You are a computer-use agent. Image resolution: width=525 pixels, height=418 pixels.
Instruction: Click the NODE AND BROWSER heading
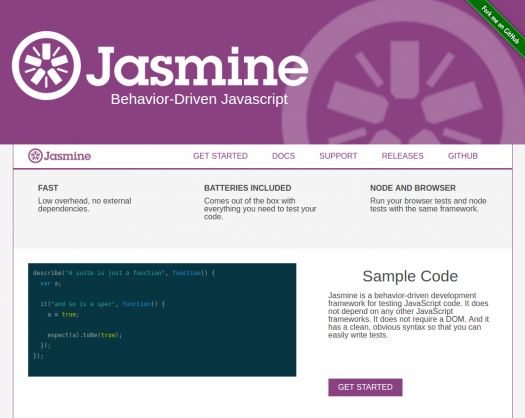(413, 188)
